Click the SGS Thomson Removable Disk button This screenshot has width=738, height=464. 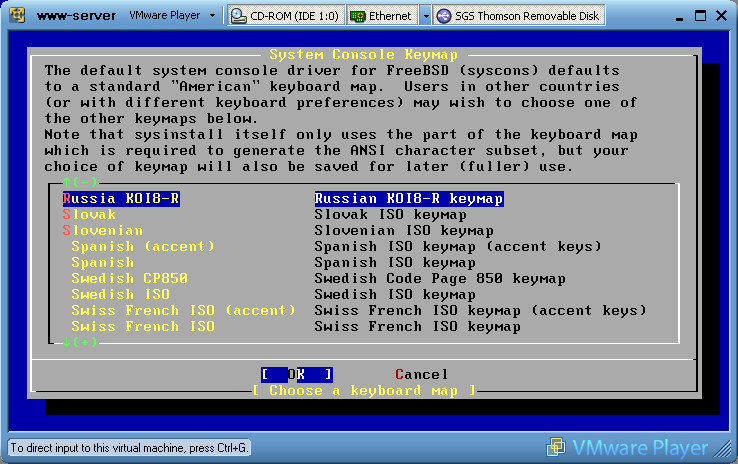[x=519, y=16]
